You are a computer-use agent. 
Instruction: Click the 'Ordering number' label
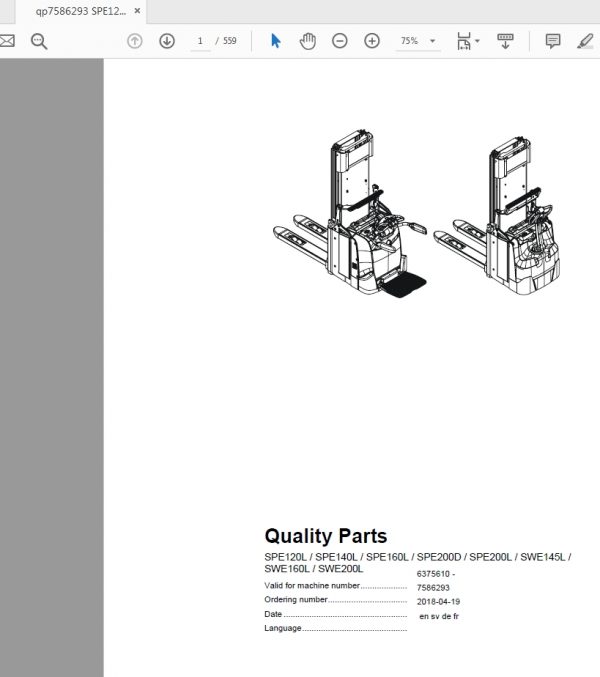296,599
